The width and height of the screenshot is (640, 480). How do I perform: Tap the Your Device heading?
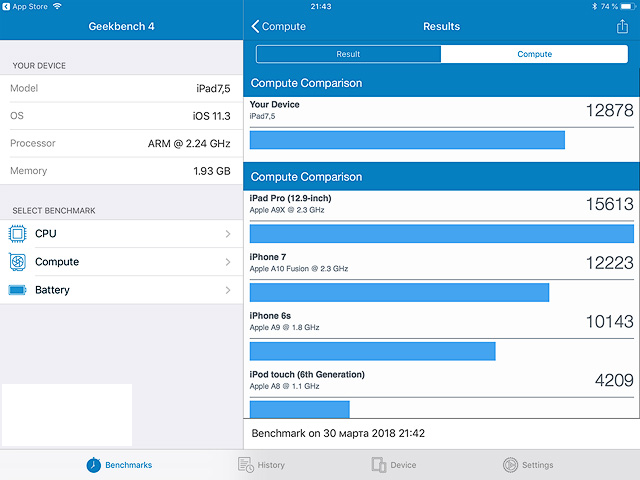pos(275,104)
